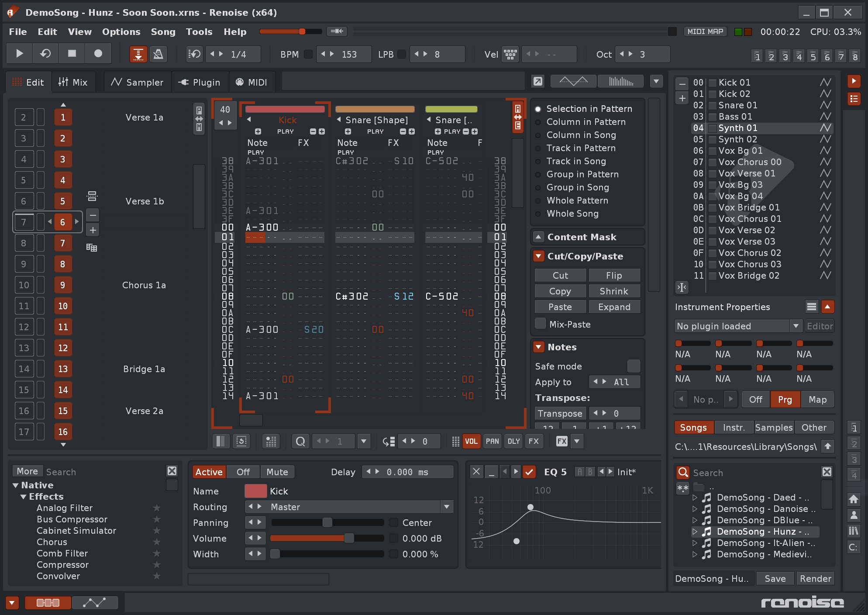The width and height of the screenshot is (868, 615).
Task: Click the MIDI MAP button
Action: pyautogui.click(x=705, y=31)
